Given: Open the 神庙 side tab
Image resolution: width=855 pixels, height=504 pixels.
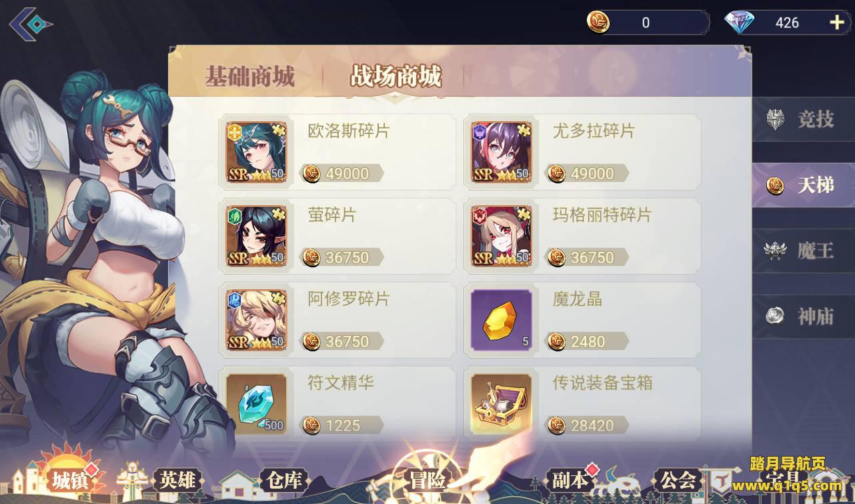Looking at the screenshot, I should tap(803, 316).
